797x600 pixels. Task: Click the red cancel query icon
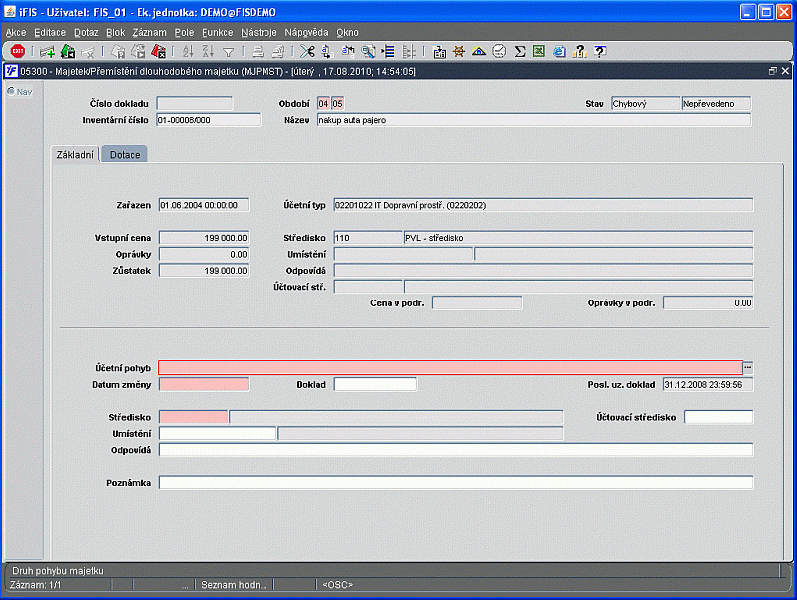click(x=158, y=51)
